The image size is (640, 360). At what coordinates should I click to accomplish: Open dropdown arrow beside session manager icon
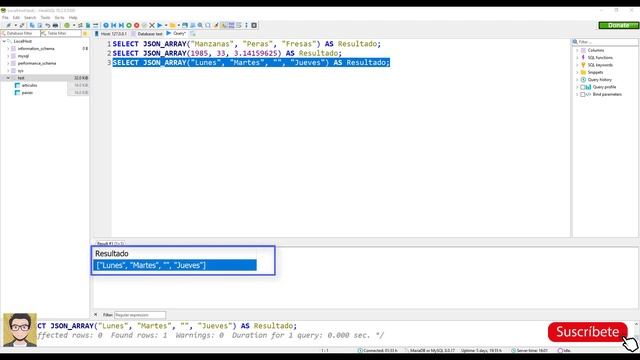tap(16, 25)
